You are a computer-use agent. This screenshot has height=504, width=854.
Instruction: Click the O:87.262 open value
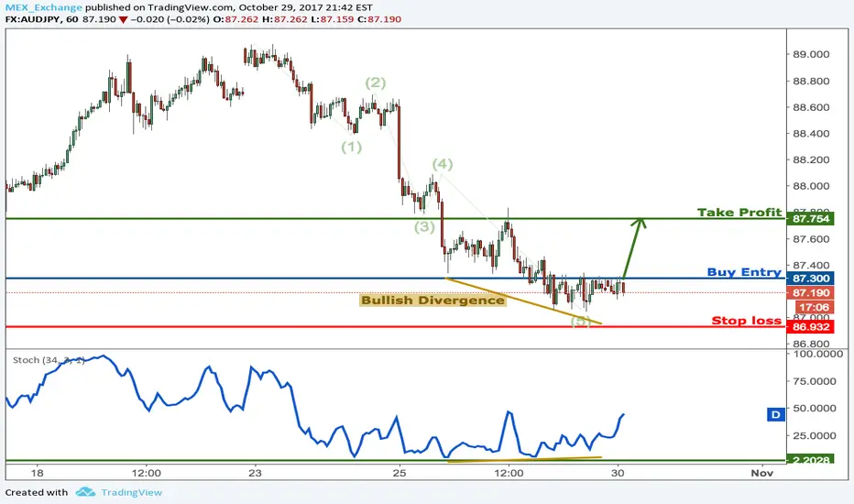[235, 19]
